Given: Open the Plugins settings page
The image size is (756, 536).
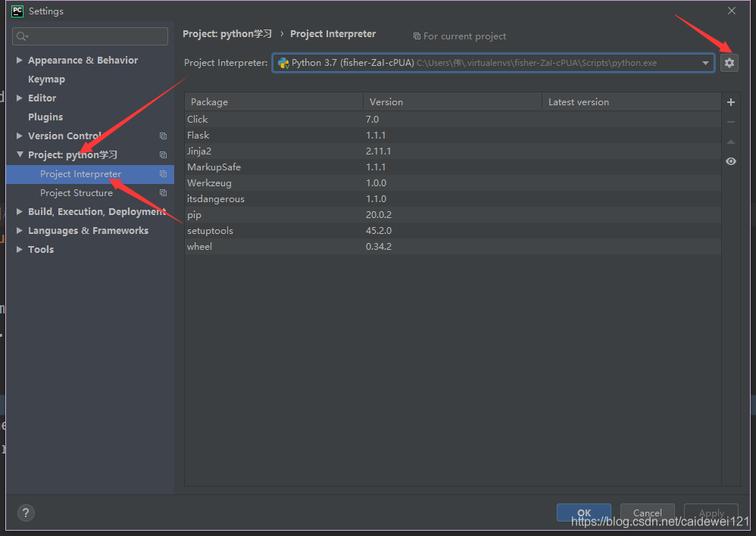Looking at the screenshot, I should pos(45,117).
